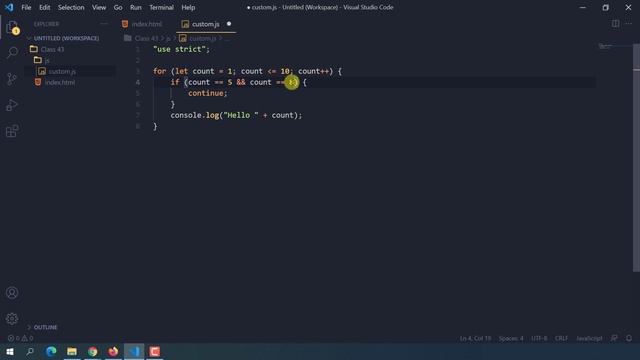
Task: Open editor More Actions ellipsis
Action: coord(629,24)
